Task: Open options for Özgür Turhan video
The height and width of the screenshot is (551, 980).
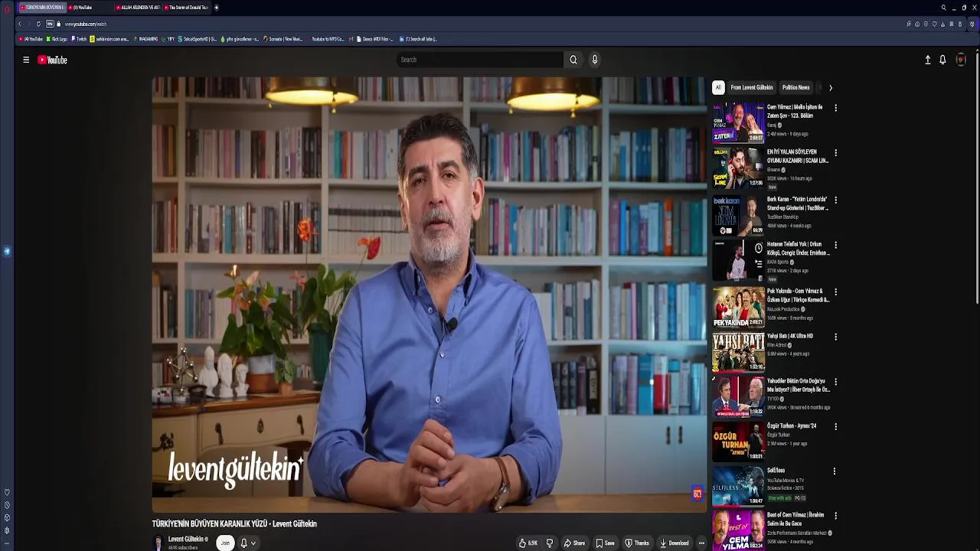Action: [x=835, y=426]
